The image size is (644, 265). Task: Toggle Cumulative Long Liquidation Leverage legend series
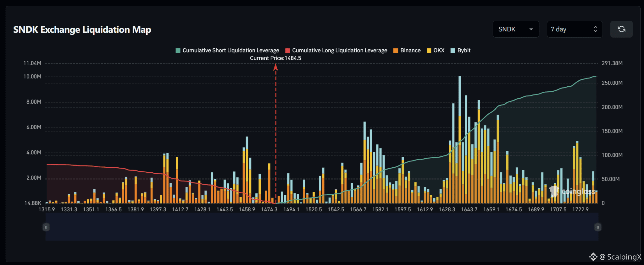point(336,50)
